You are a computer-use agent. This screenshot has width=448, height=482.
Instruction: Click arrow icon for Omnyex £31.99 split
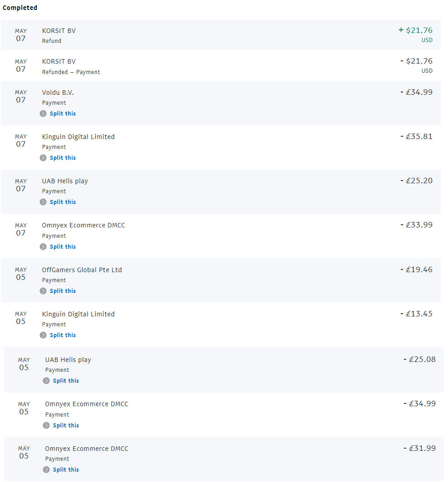pyautogui.click(x=46, y=469)
